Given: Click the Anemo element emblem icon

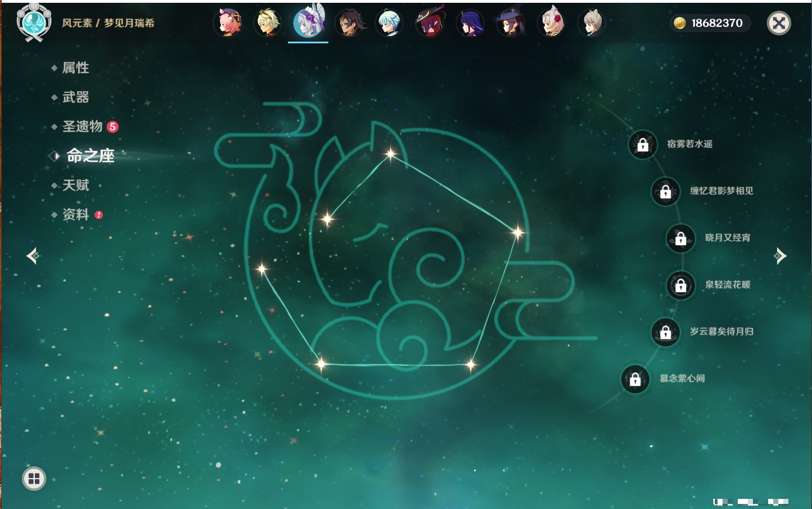Looking at the screenshot, I should (34, 22).
